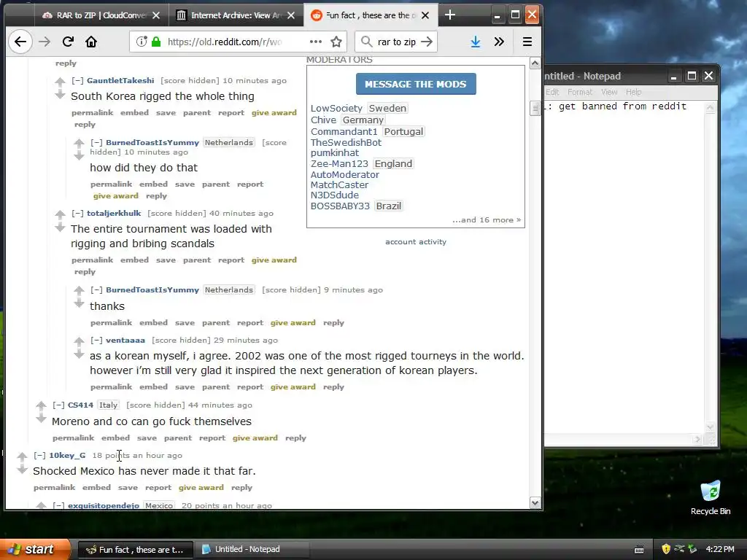
Task: Switch to Untitled - Notepad taskbar button
Action: pyautogui.click(x=254, y=549)
